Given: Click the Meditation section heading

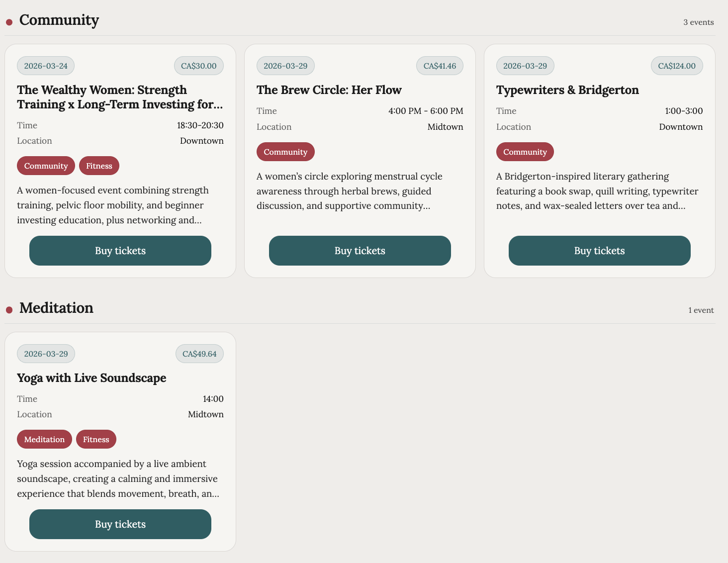Looking at the screenshot, I should [56, 308].
